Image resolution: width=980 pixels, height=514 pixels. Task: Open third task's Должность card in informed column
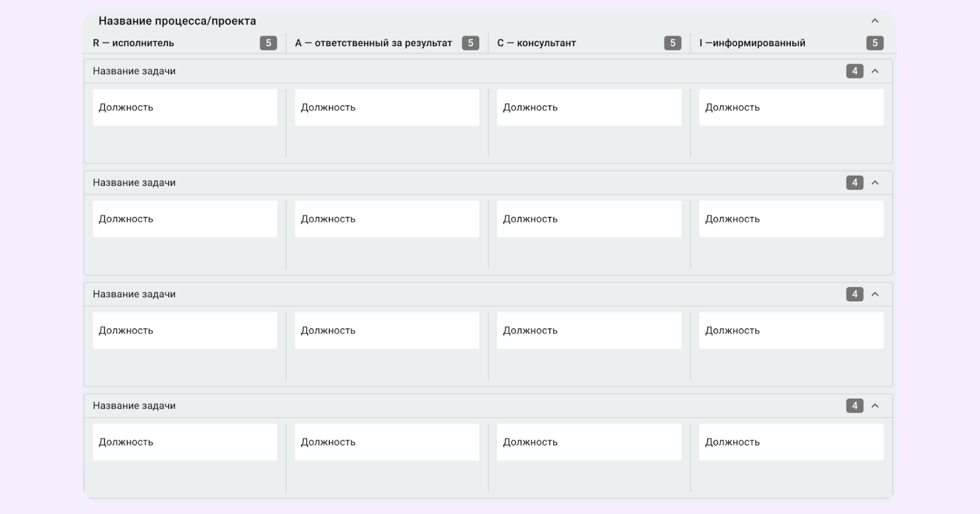[791, 330]
